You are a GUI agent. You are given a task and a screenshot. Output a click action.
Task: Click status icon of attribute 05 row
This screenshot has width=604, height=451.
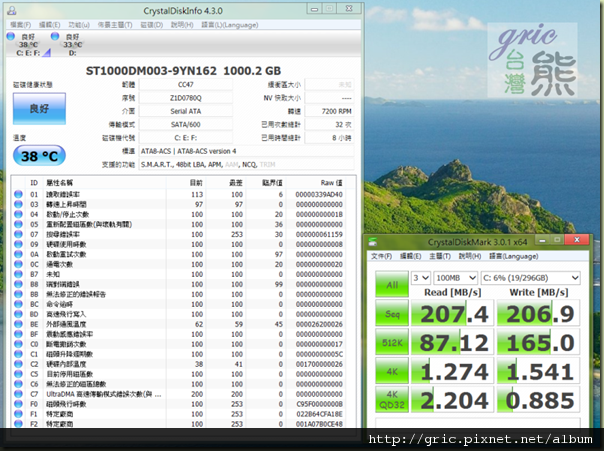[18, 224]
